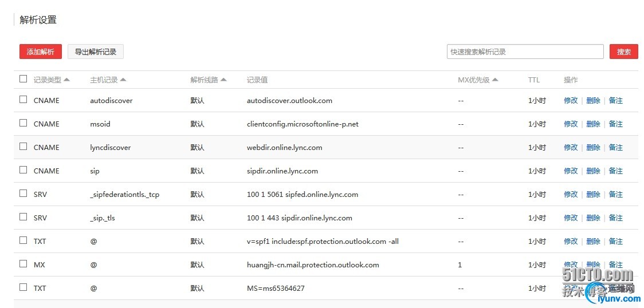Sort by 解析线路 column arrow
644x308 pixels.
(223, 80)
